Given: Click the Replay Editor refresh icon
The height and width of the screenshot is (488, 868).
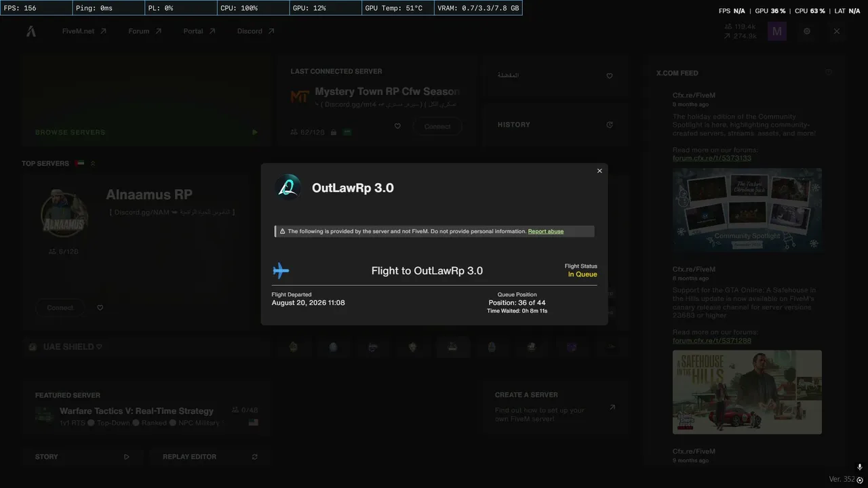Looking at the screenshot, I should click(x=255, y=457).
